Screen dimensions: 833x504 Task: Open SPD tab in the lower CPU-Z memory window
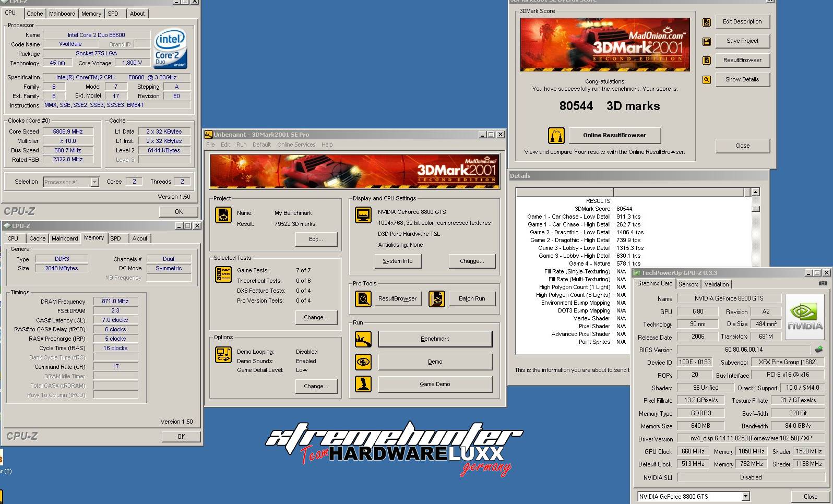coord(116,238)
